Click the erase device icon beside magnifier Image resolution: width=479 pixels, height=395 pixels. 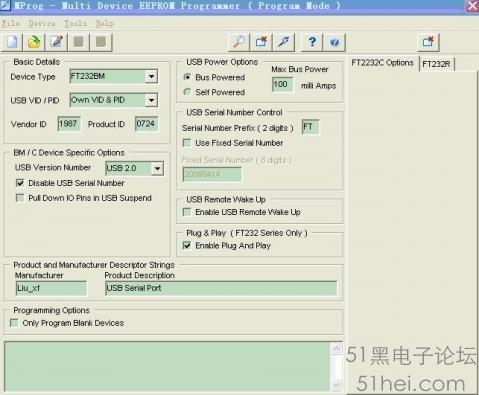(261, 42)
